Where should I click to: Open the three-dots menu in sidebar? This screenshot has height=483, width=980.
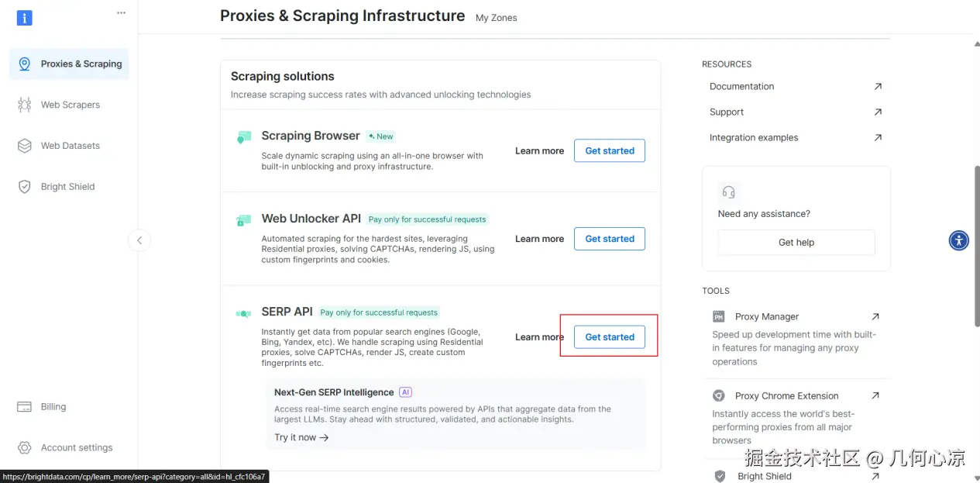tap(121, 12)
